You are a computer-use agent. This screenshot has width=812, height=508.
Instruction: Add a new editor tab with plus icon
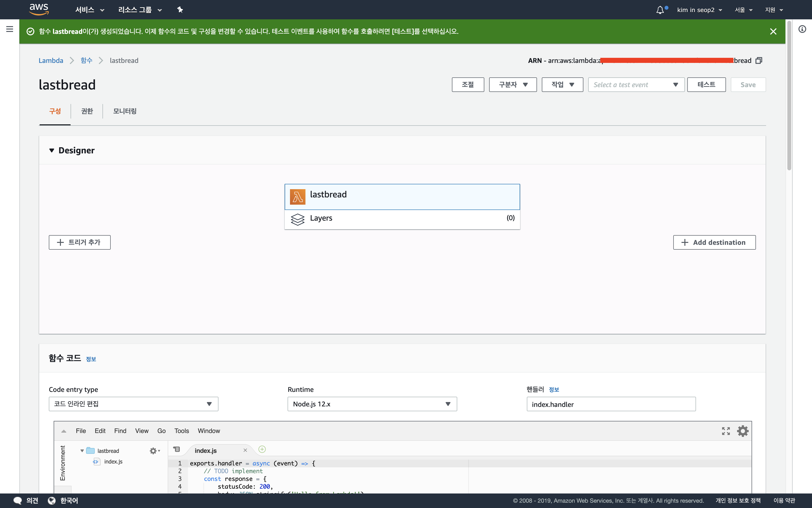(x=262, y=449)
